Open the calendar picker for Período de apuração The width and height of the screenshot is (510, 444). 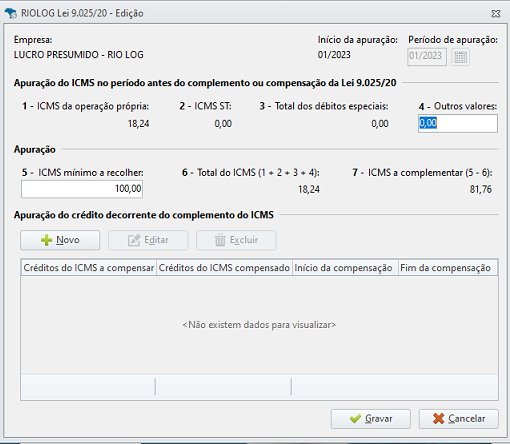coord(461,57)
